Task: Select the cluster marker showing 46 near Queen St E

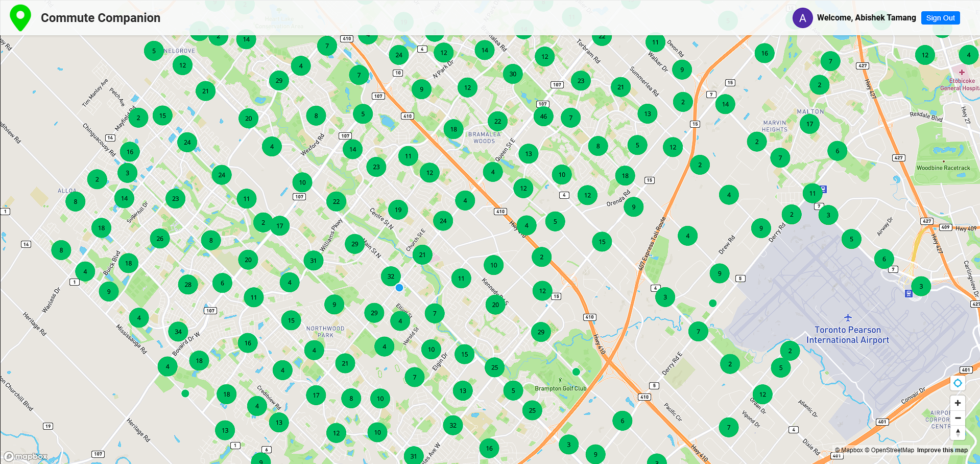Action: (543, 117)
